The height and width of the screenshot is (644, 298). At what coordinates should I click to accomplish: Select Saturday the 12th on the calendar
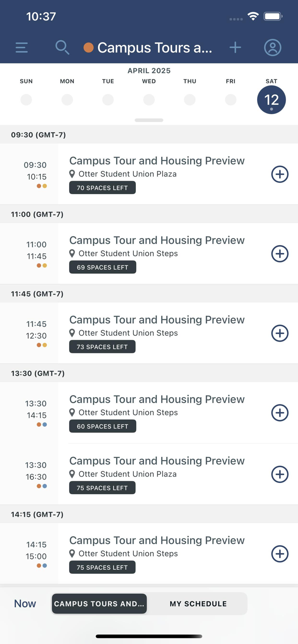pos(271,99)
